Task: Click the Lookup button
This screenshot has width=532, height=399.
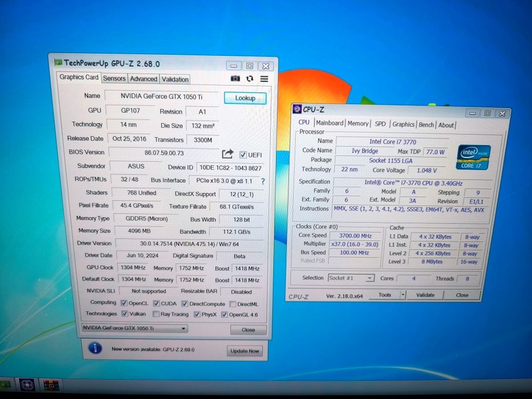Action: tap(245, 98)
